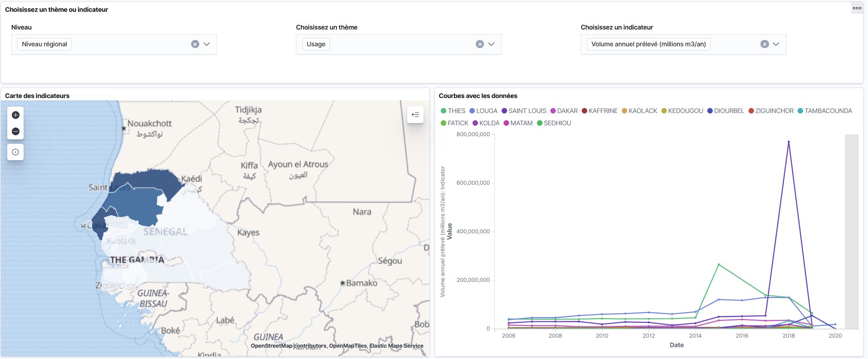Image resolution: width=868 pixels, height=359 pixels.
Task: Toggle KEDOUGOU series in legend
Action: tap(682, 111)
